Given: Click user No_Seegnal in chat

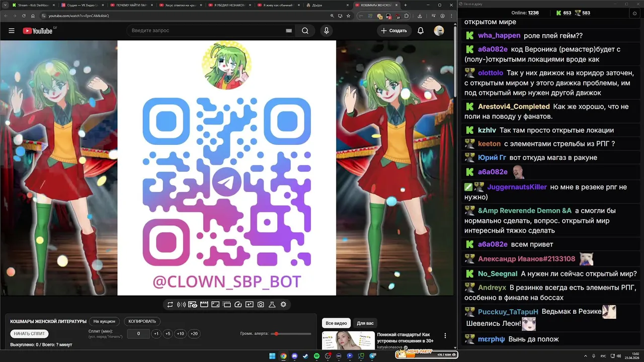Looking at the screenshot, I should pos(498,274).
